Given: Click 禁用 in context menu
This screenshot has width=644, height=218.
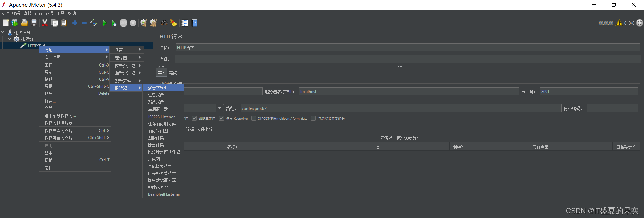Looking at the screenshot, I should (75, 153).
